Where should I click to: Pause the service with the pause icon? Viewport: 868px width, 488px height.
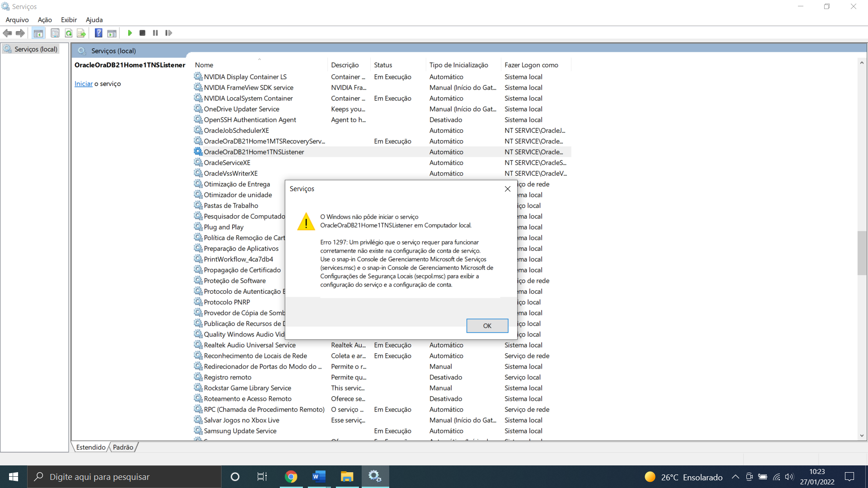(x=156, y=33)
